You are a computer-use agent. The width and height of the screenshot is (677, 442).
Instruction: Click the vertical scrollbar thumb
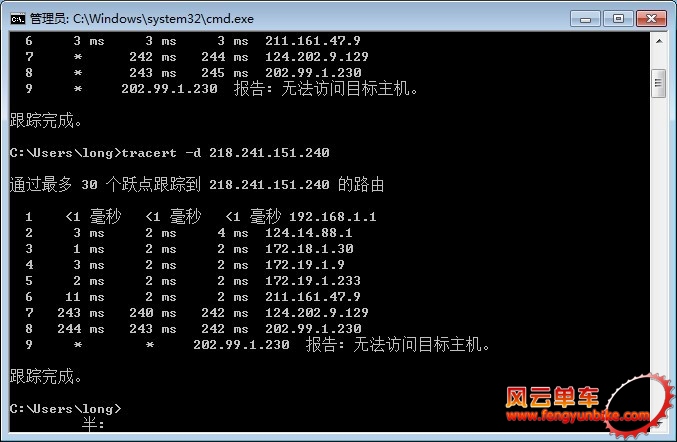(x=658, y=83)
